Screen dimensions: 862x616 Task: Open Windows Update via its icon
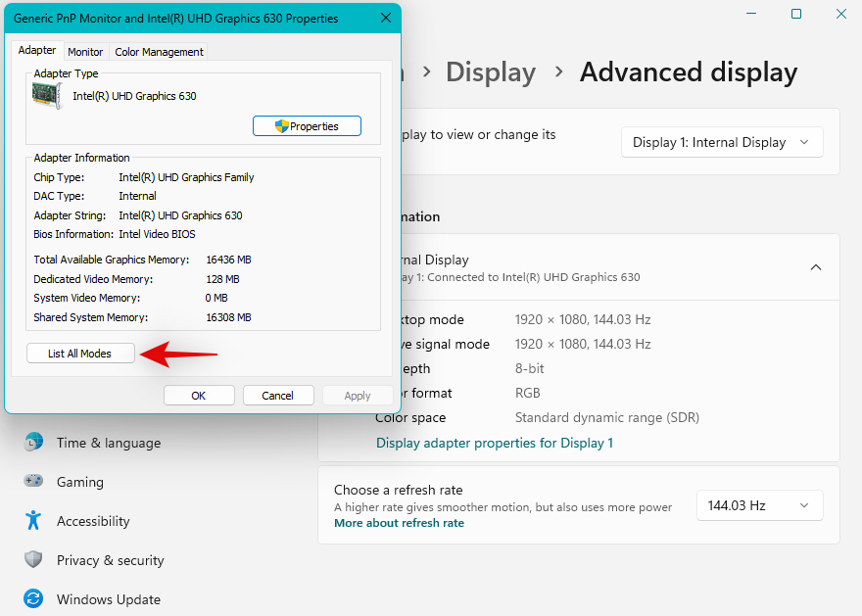point(33,599)
